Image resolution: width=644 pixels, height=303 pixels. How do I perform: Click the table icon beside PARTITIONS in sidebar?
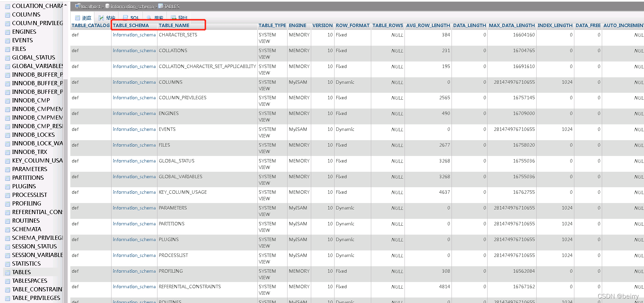coord(8,178)
